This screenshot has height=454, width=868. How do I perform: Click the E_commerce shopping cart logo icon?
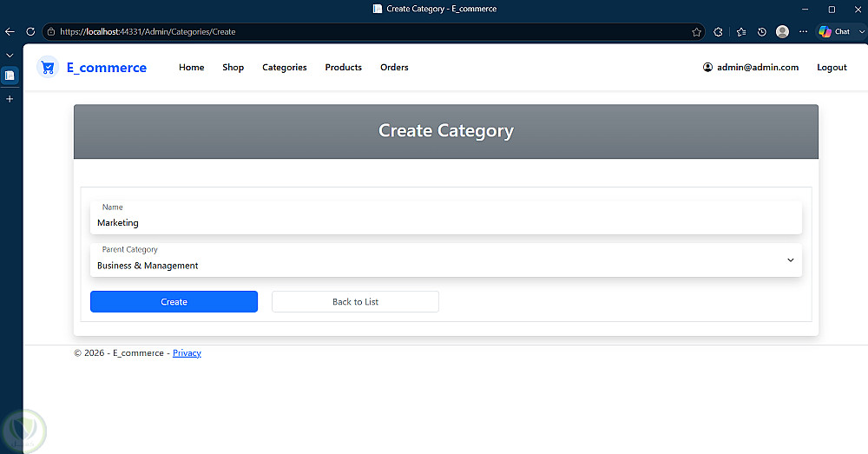click(x=48, y=68)
